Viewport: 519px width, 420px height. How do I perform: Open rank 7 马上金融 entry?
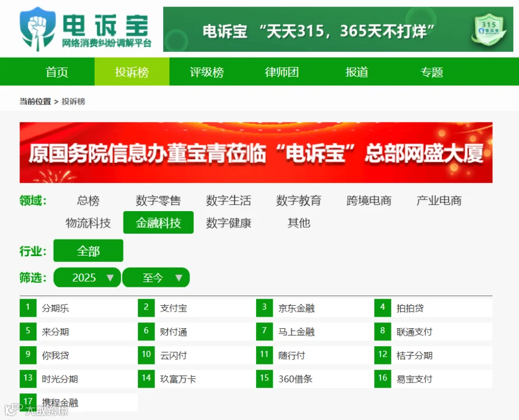pos(315,332)
